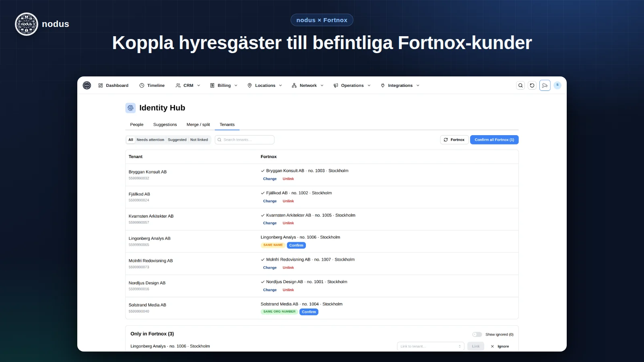This screenshot has height=362, width=644.
Task: Click the Billing receipt icon
Action: point(212,85)
